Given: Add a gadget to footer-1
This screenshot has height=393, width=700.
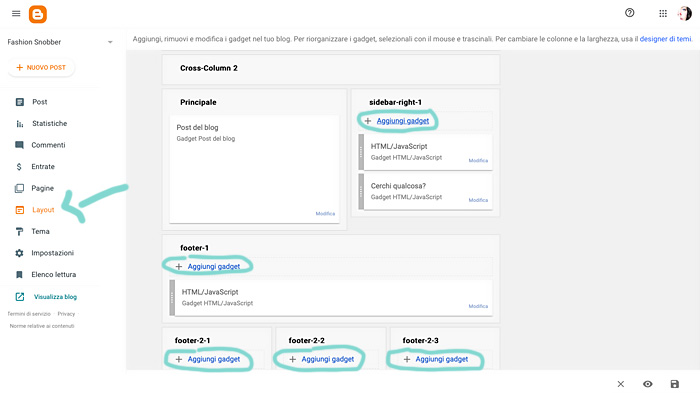Looking at the screenshot, I should [214, 266].
